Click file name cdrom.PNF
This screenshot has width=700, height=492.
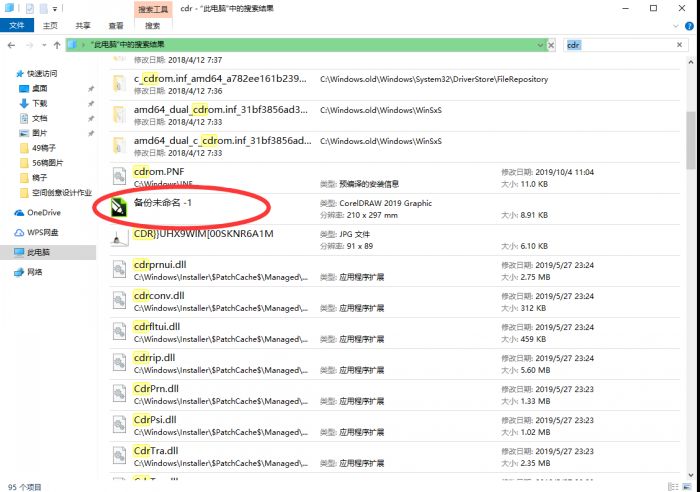tap(159, 171)
